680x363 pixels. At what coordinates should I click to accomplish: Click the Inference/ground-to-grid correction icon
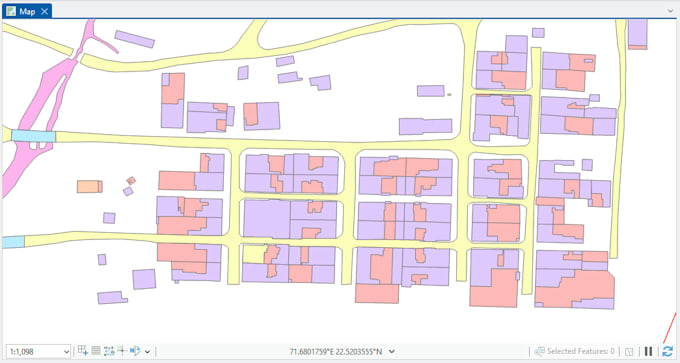click(122, 351)
